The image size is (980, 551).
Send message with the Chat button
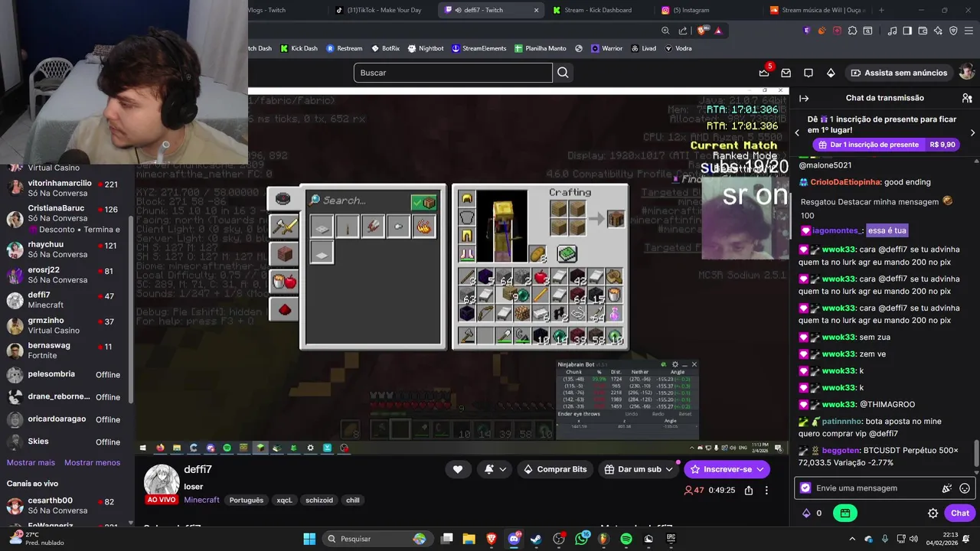click(x=960, y=514)
